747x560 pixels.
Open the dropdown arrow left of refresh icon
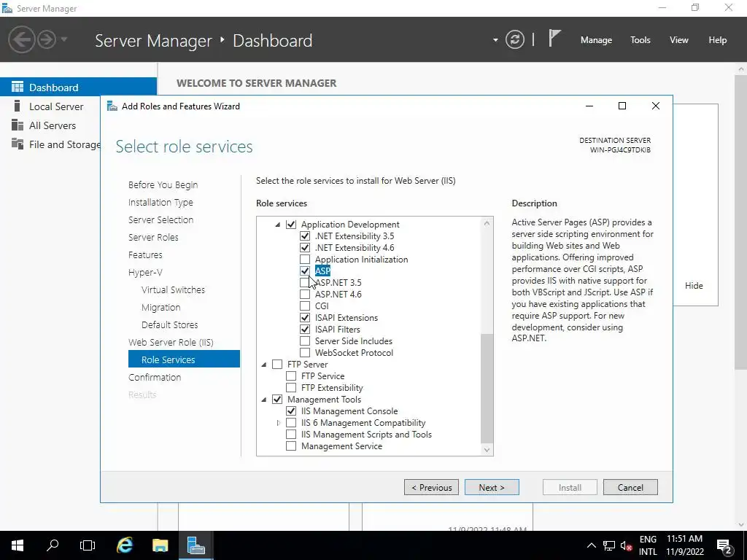[x=495, y=40]
